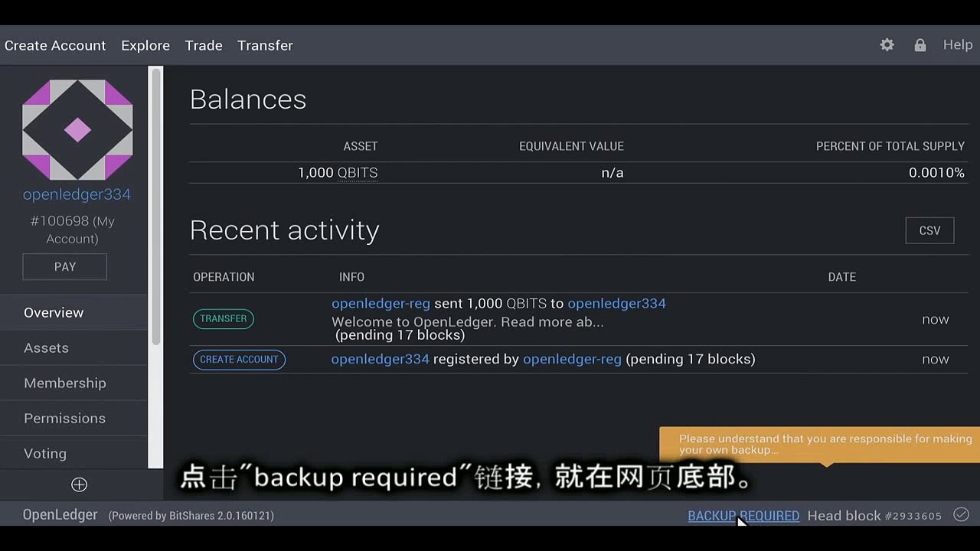Click the transfer memo 'Welcome to OpenLedger' text
The height and width of the screenshot is (551, 980).
point(468,322)
